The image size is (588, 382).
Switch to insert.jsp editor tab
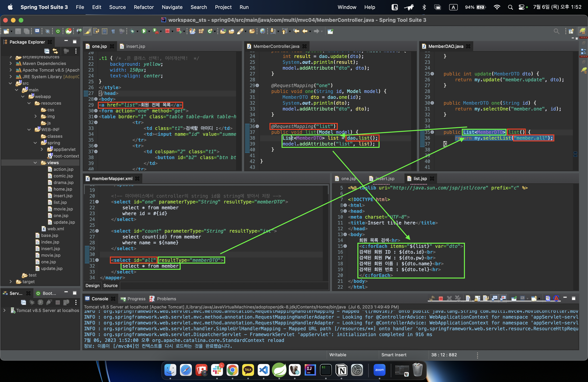135,46
